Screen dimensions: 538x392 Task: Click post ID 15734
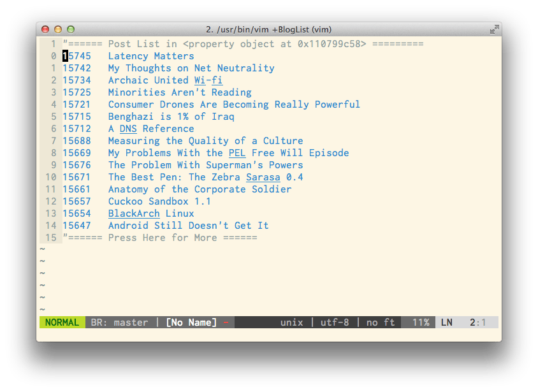pyautogui.click(x=77, y=80)
